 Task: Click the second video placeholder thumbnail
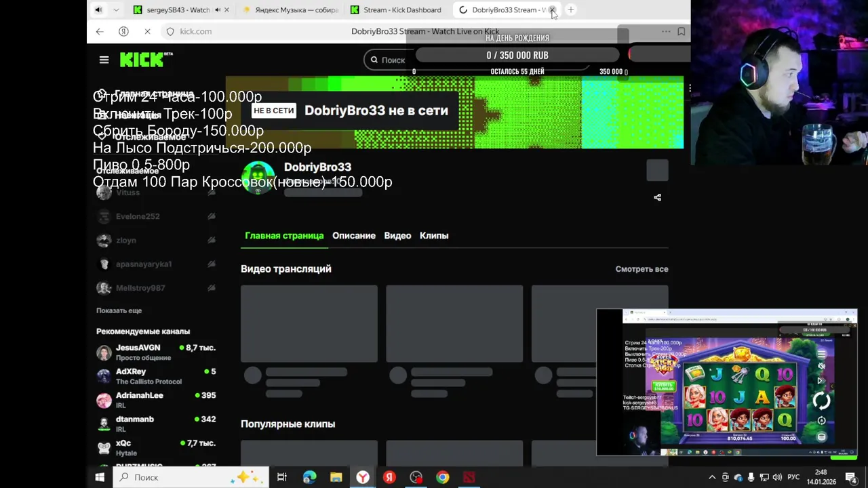point(454,324)
